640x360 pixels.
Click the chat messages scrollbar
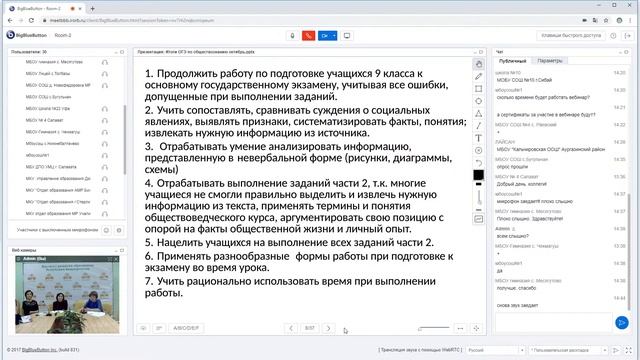point(629,251)
